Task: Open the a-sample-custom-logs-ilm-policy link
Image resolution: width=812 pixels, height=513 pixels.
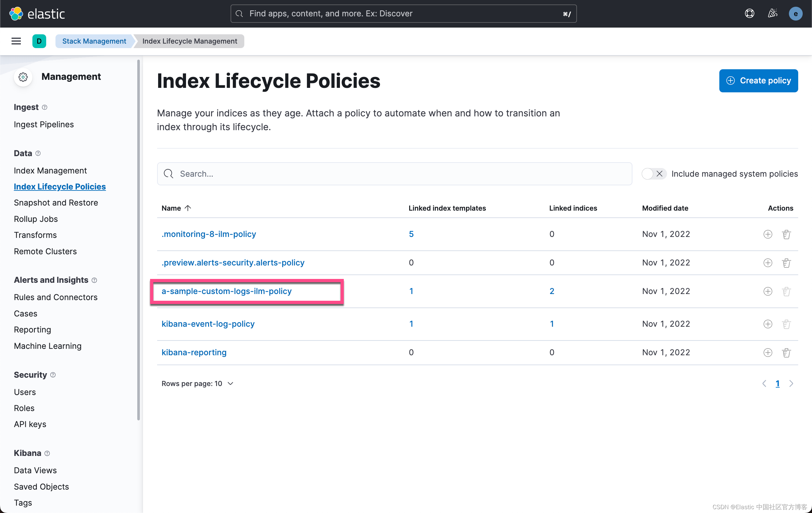Action: coord(226,291)
